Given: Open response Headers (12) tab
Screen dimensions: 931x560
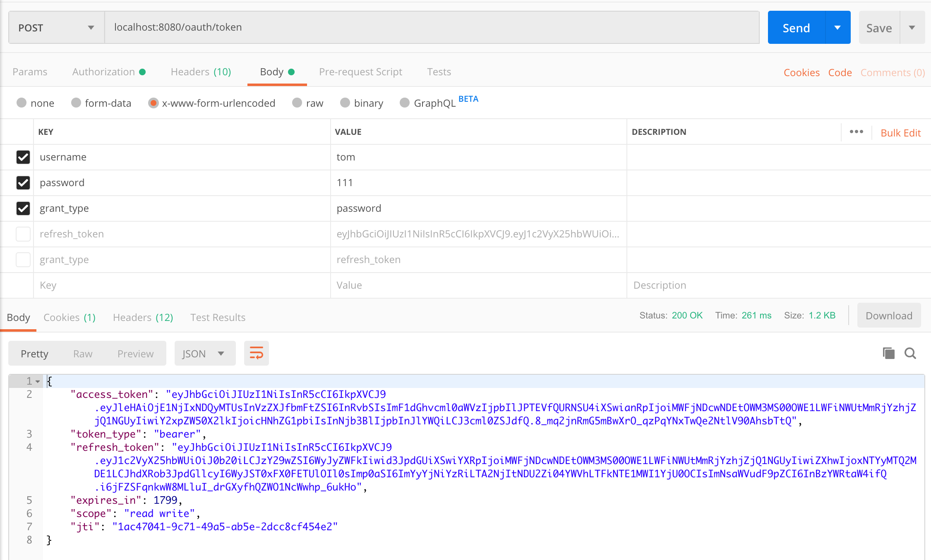Looking at the screenshot, I should coord(143,318).
